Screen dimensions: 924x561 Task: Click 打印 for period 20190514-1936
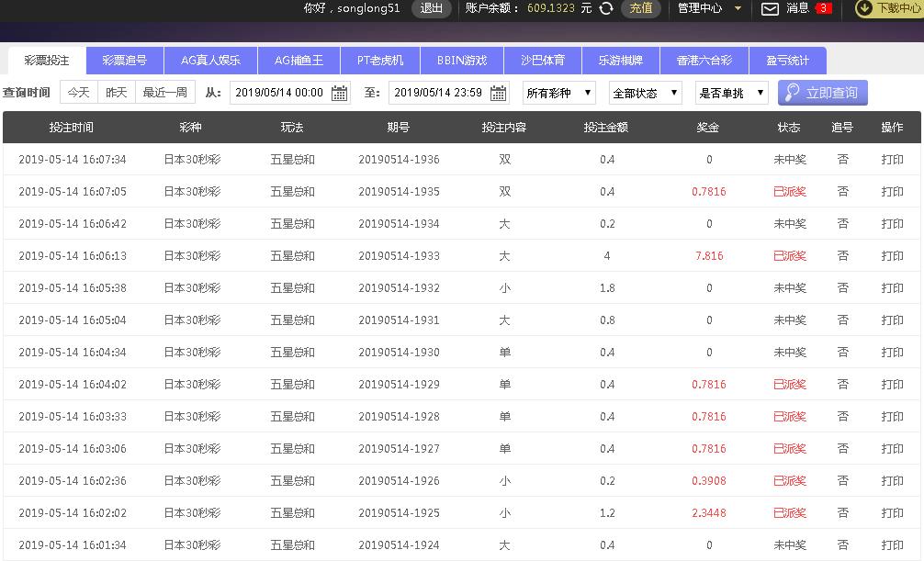892,160
